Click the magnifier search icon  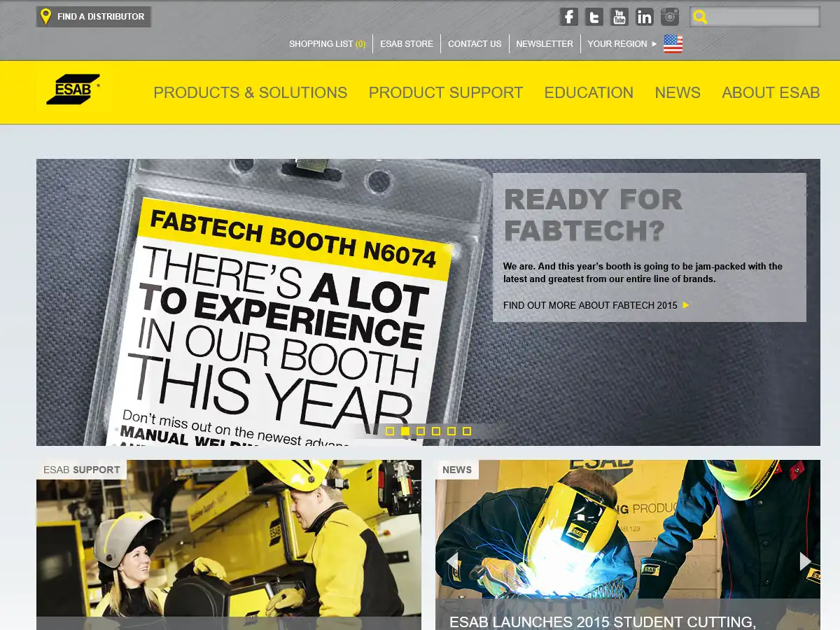(x=700, y=17)
